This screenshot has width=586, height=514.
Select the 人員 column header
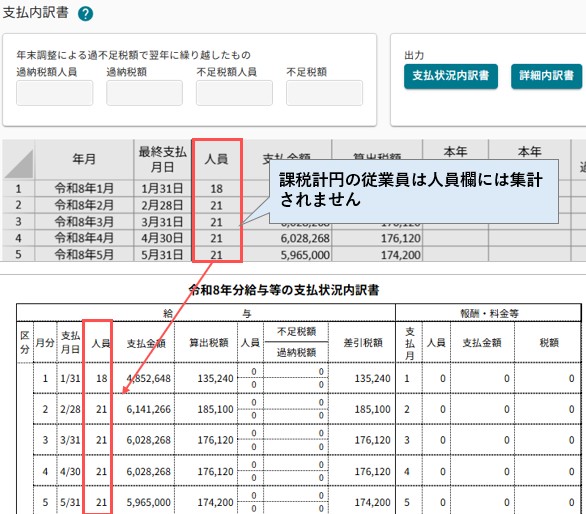pos(217,160)
